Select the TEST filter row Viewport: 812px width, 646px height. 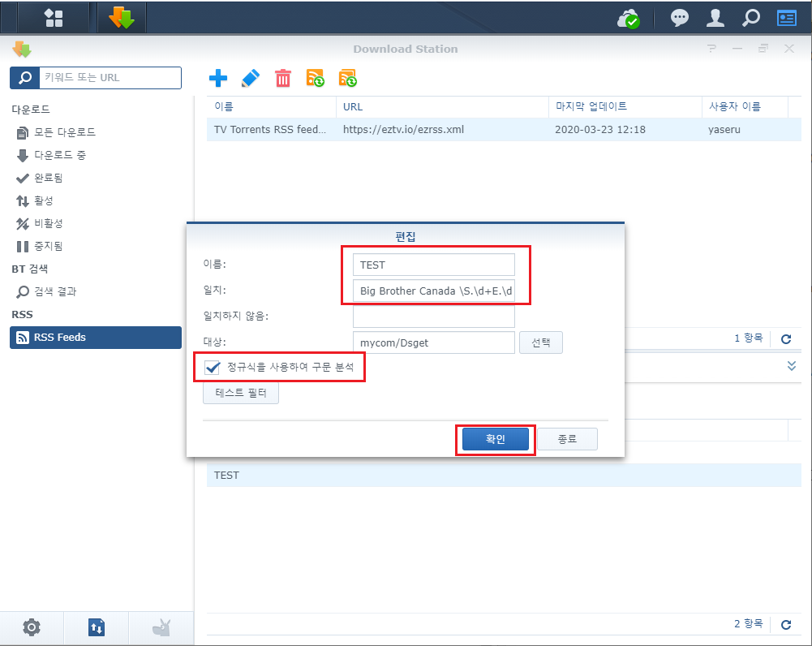pyautogui.click(x=504, y=476)
